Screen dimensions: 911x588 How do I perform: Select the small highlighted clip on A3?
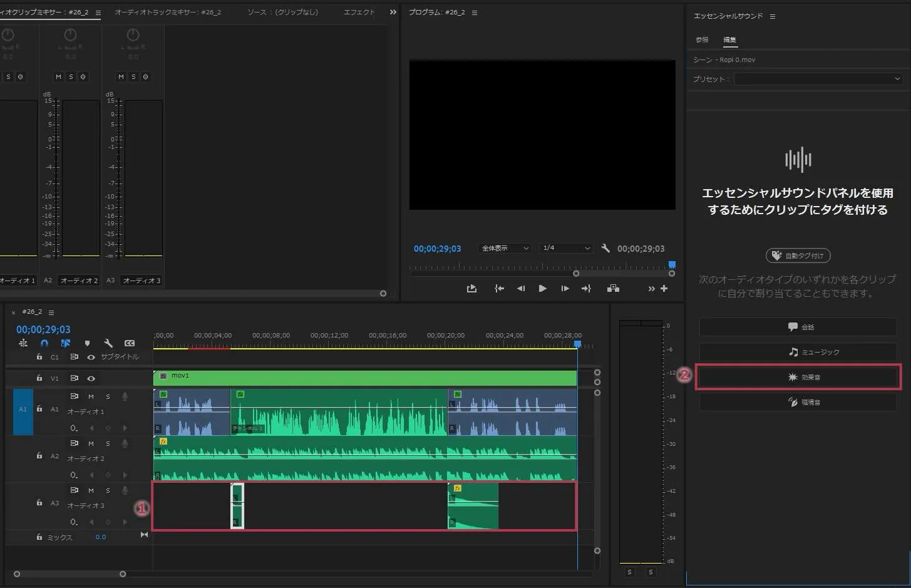coord(237,505)
